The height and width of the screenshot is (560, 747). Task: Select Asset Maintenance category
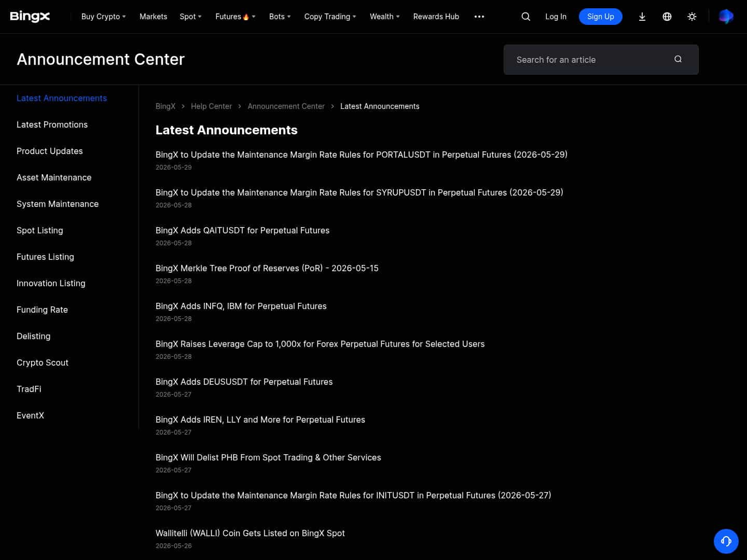tap(54, 177)
